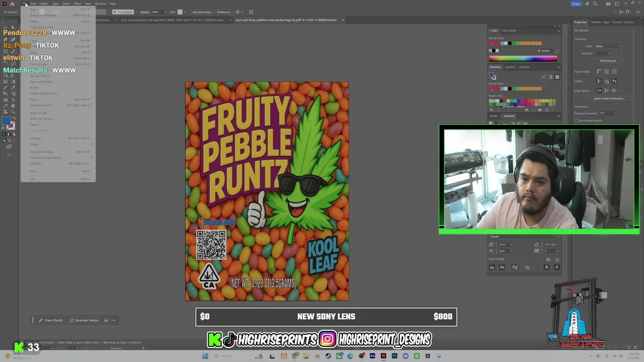The height and width of the screenshot is (362, 644).
Task: Click the Share button
Action: 576,4
